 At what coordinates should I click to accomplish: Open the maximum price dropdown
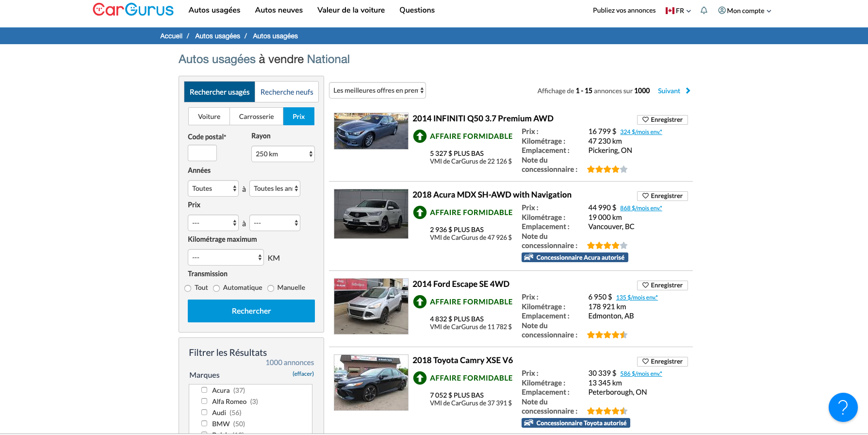click(x=275, y=223)
